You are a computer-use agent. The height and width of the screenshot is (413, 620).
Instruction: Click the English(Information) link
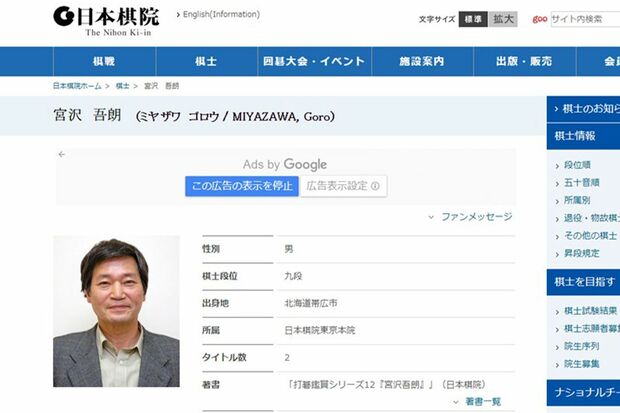click(221, 15)
